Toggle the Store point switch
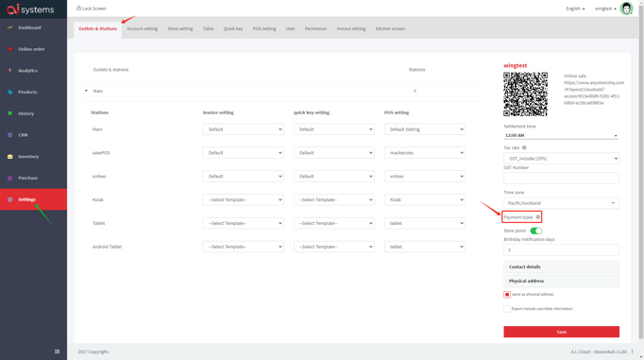Screen dimensions: 644x360 click(536, 231)
